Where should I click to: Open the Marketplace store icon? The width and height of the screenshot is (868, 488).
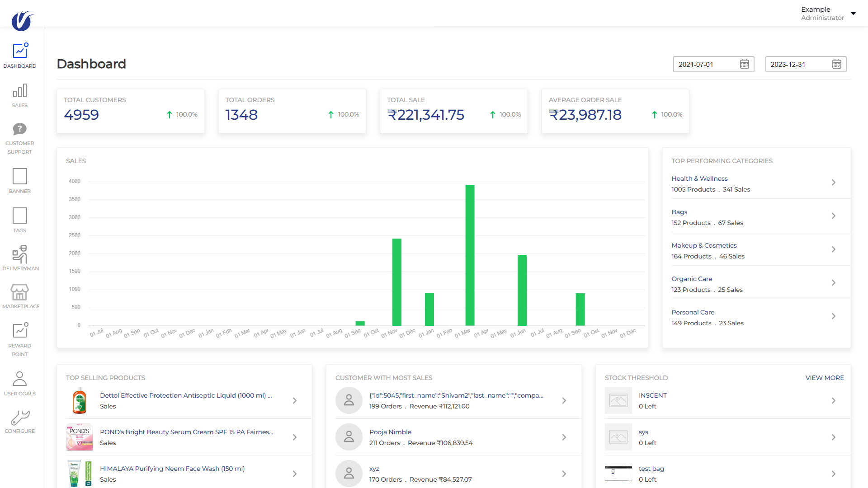pyautogui.click(x=19, y=292)
